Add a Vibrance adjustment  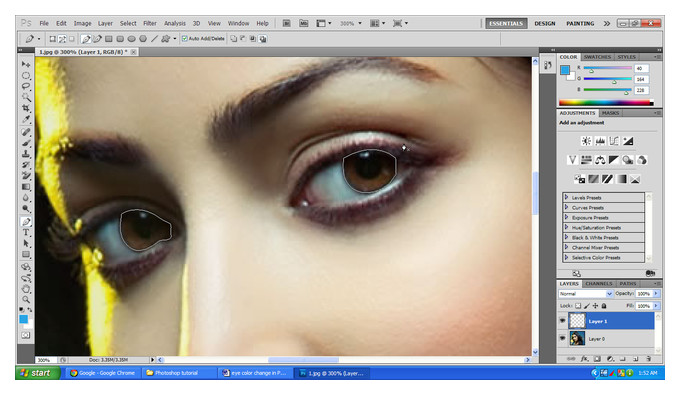572,160
